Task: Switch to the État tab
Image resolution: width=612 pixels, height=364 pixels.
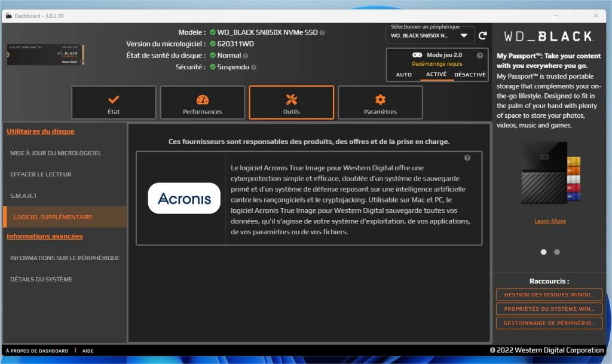Action: coord(114,102)
